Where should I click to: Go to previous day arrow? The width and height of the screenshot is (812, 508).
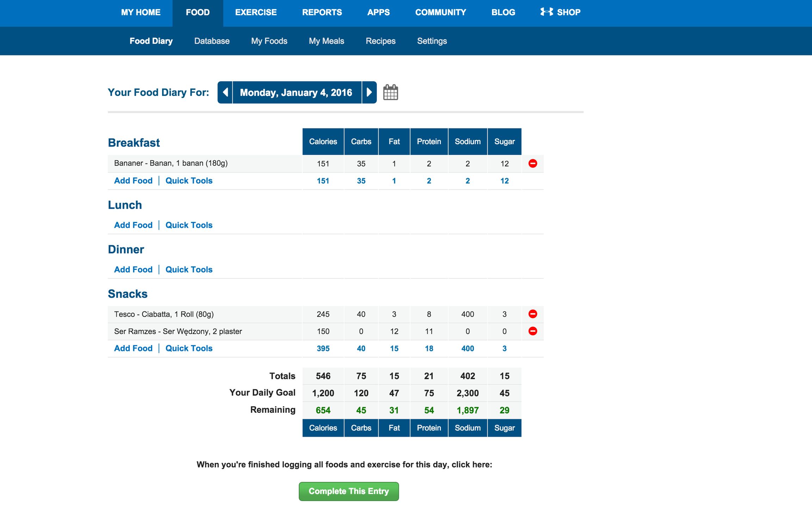point(225,92)
